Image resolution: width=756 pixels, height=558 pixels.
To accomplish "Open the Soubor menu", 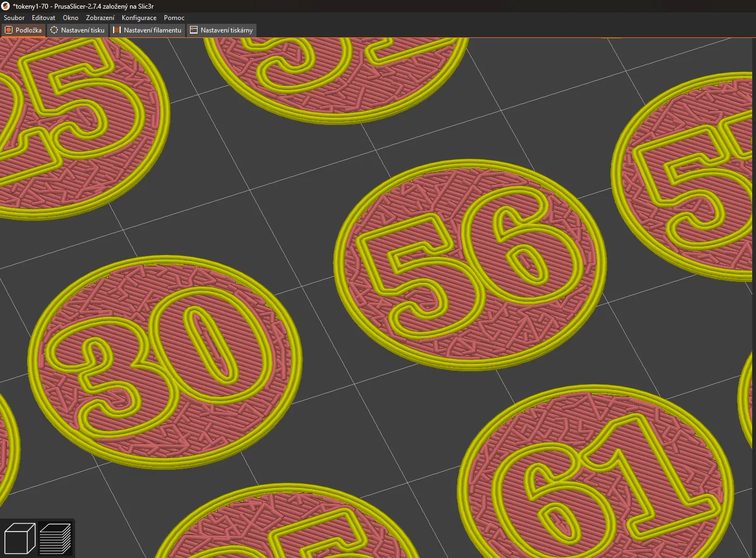I will (14, 18).
